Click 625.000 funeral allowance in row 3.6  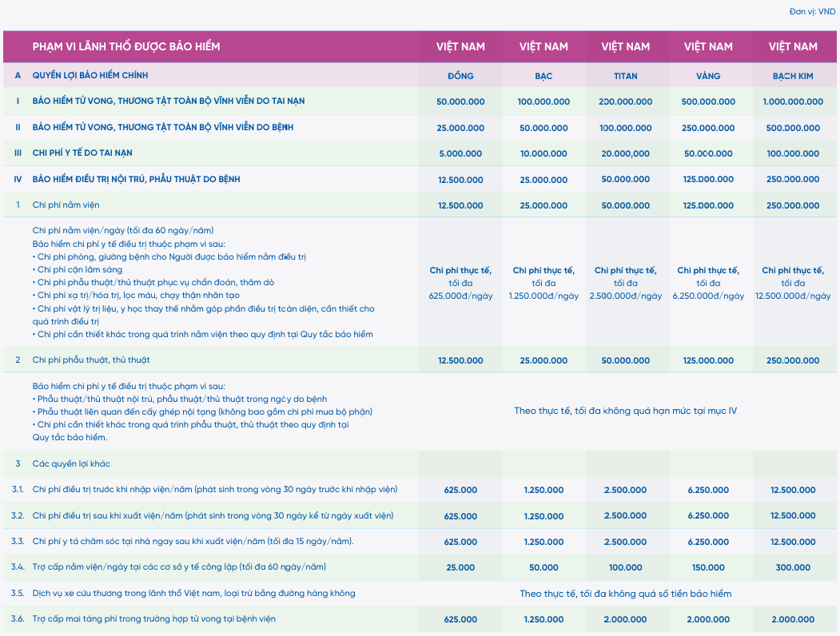coord(460,619)
